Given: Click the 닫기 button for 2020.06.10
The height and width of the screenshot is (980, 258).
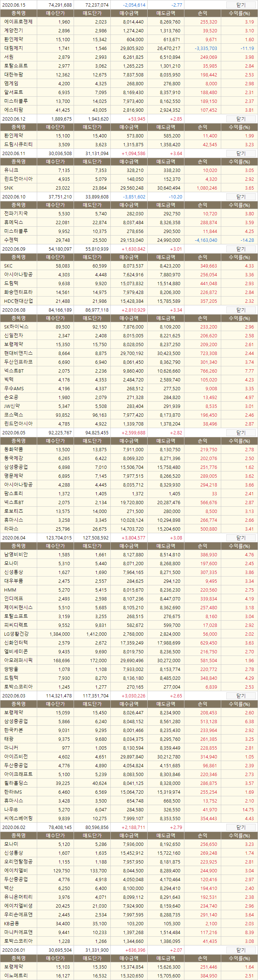Looking at the screenshot, I should [241, 197].
